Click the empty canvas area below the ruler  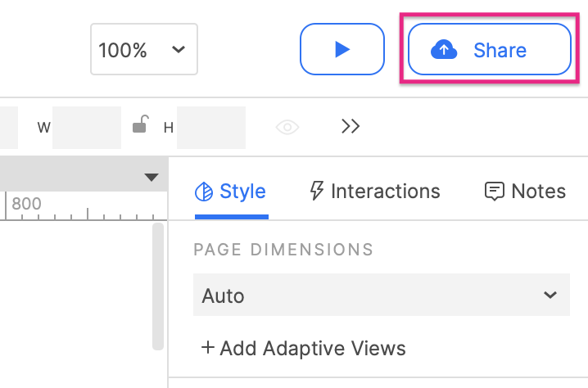click(x=74, y=303)
